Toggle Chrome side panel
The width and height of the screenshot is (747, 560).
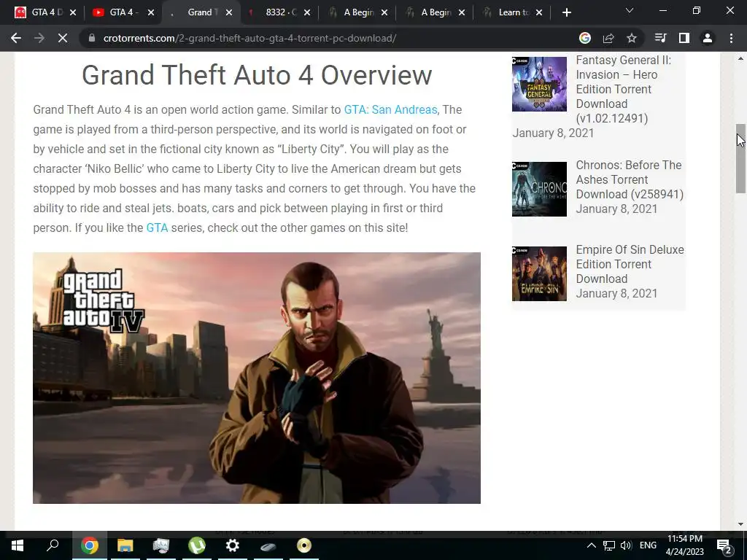[684, 38]
